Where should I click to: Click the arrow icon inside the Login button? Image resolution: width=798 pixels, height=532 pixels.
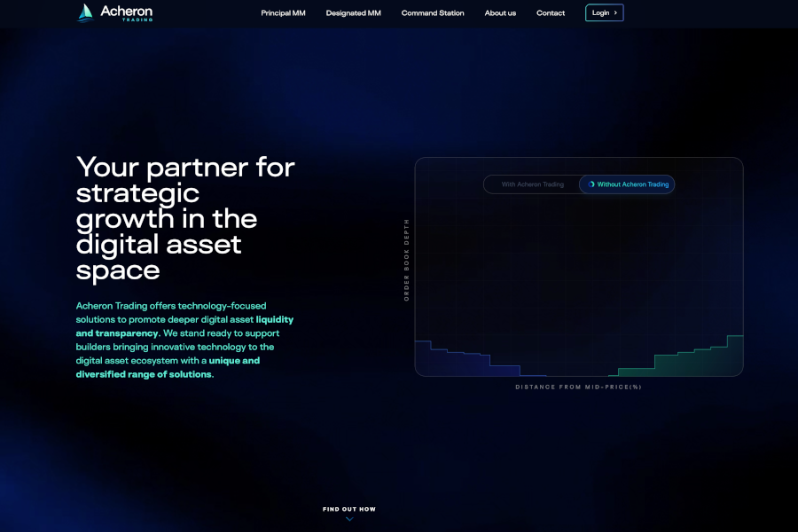pyautogui.click(x=616, y=12)
